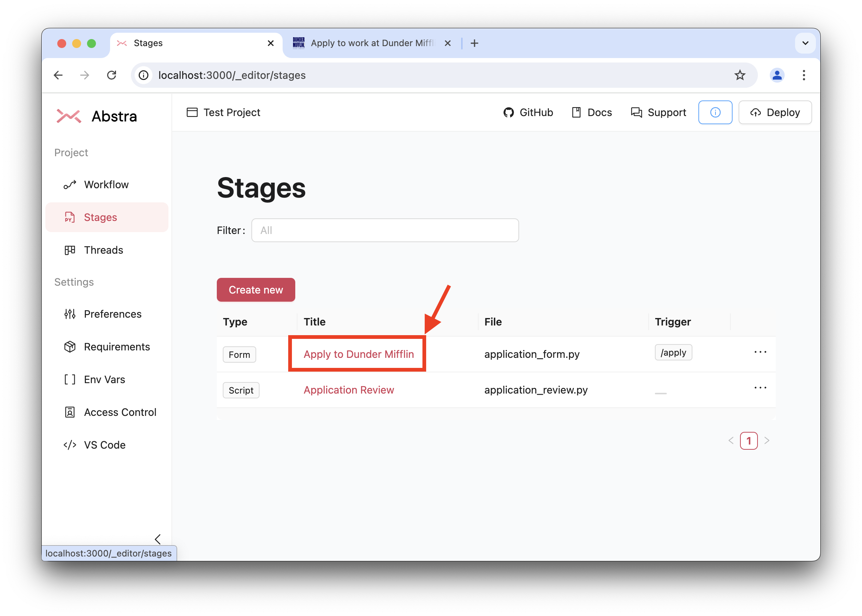862x616 pixels.
Task: Open the Requirements settings page
Action: [107, 347]
